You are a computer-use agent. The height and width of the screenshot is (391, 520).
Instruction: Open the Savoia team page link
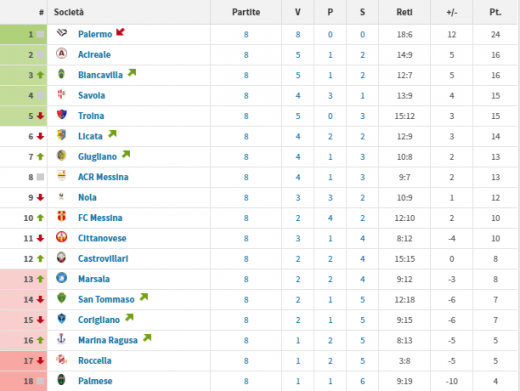coord(92,96)
